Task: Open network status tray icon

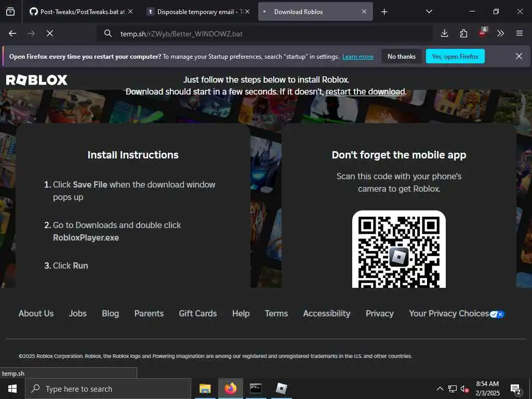Action: click(453, 389)
